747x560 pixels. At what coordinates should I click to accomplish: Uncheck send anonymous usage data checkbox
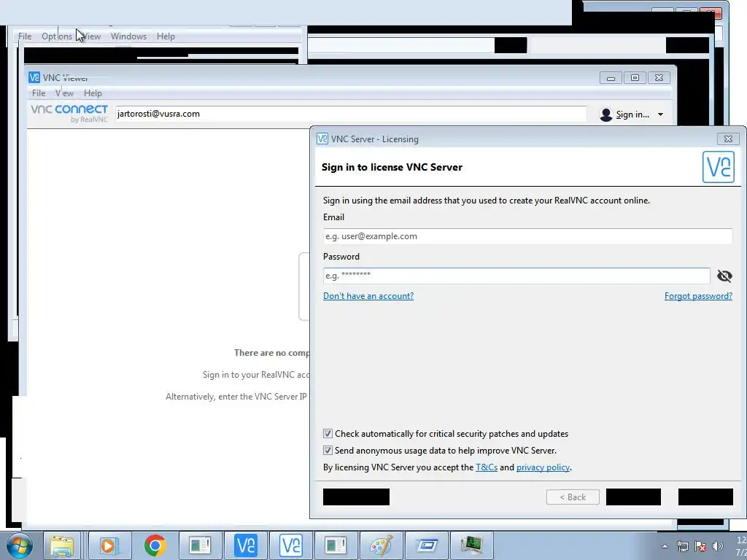[x=328, y=450]
